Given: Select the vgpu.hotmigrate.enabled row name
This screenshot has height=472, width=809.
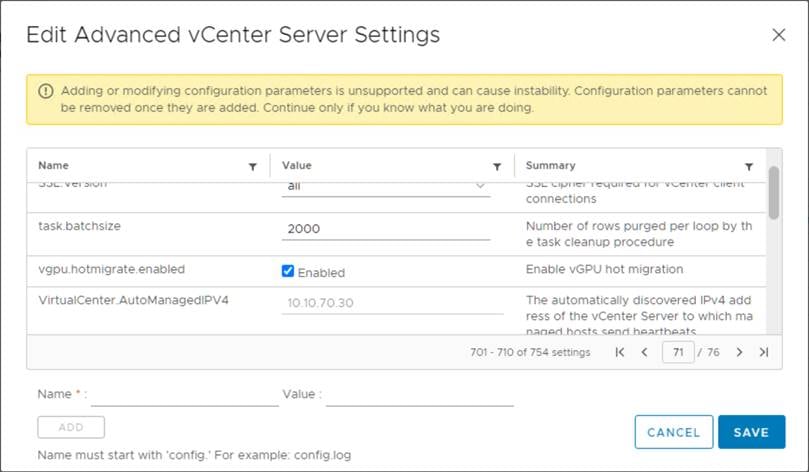Looking at the screenshot, I should [111, 269].
